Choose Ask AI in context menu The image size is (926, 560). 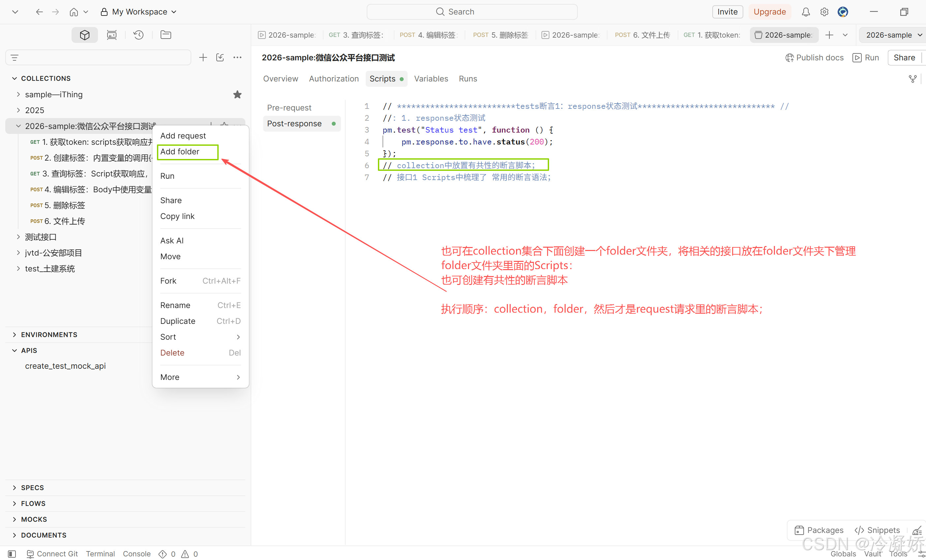point(200,240)
